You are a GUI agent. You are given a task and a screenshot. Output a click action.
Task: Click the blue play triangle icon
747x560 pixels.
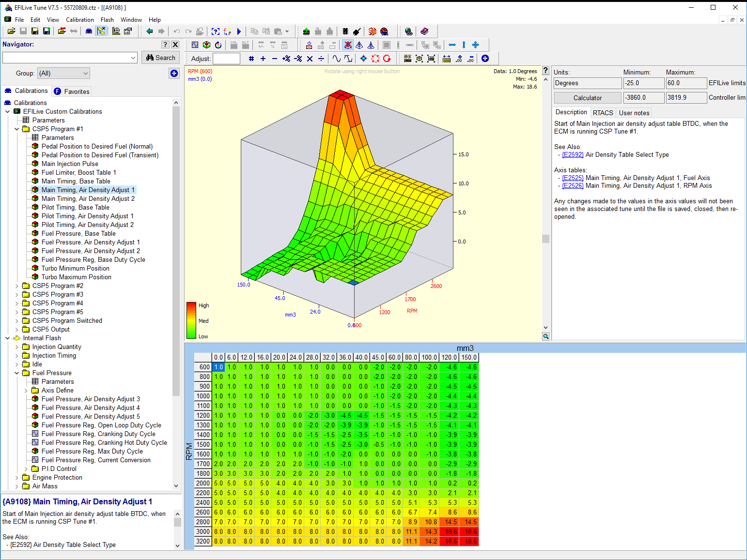(239, 31)
